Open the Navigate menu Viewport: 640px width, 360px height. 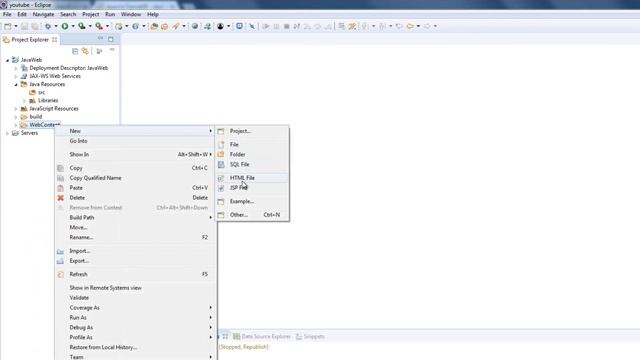(x=43, y=14)
